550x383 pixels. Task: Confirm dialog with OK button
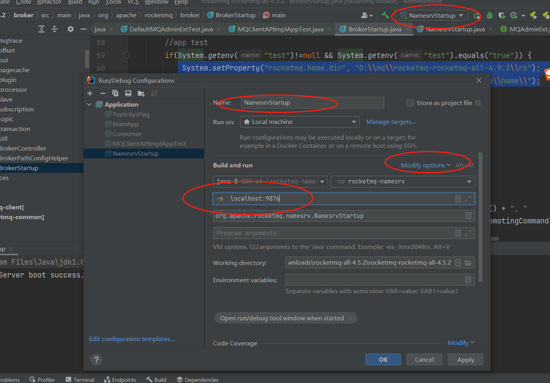point(383,360)
